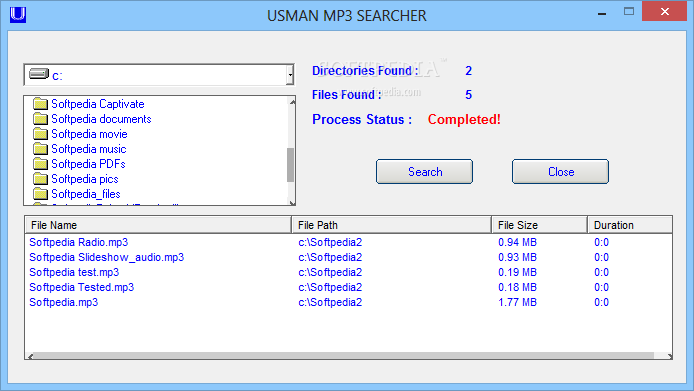
Task: Click the USMAN app logo icon in title bar
Action: [x=18, y=14]
